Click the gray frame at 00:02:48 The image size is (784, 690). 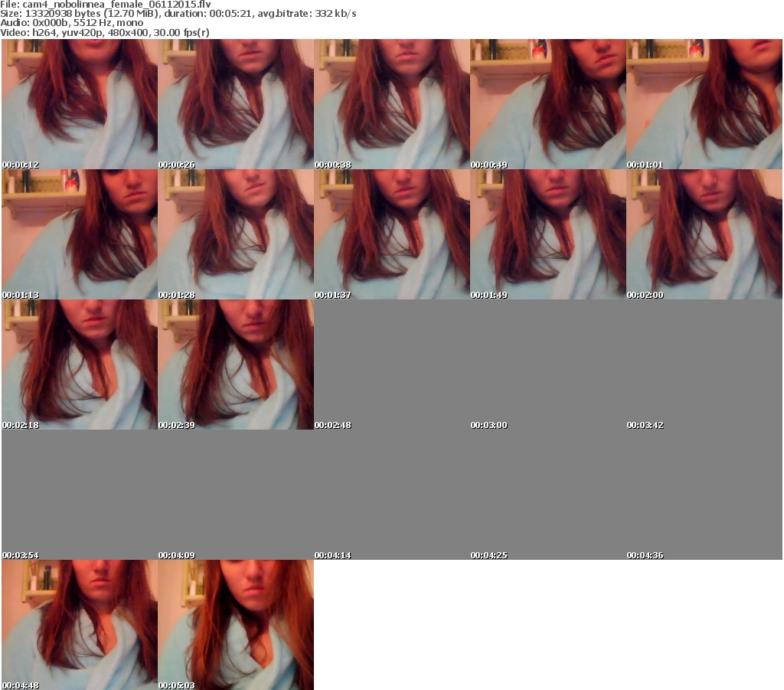point(391,365)
